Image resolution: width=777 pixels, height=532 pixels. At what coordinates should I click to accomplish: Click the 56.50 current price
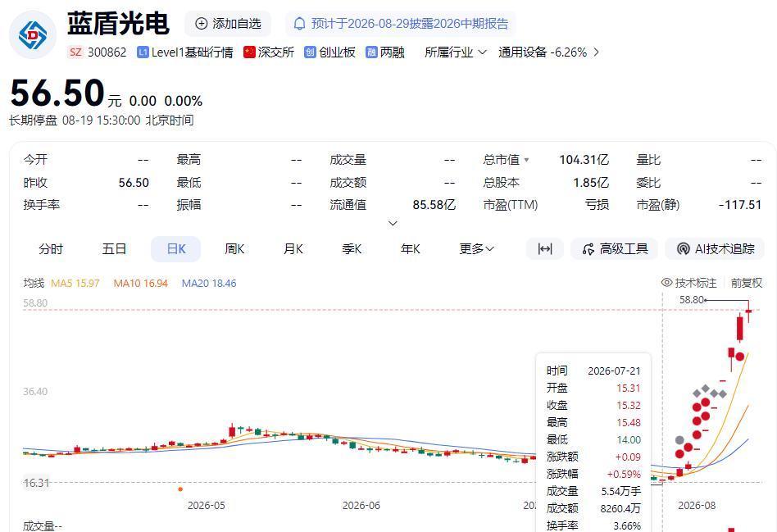(x=57, y=93)
